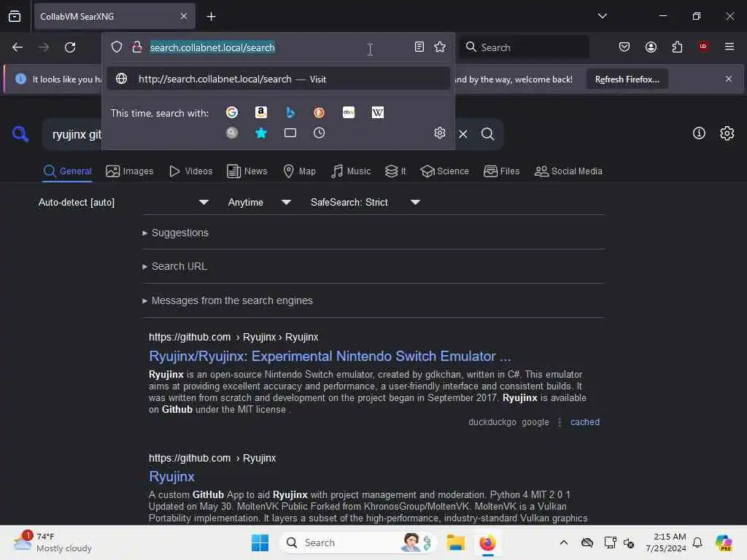Open Windows Start menu
The height and width of the screenshot is (560, 747).
click(x=260, y=542)
